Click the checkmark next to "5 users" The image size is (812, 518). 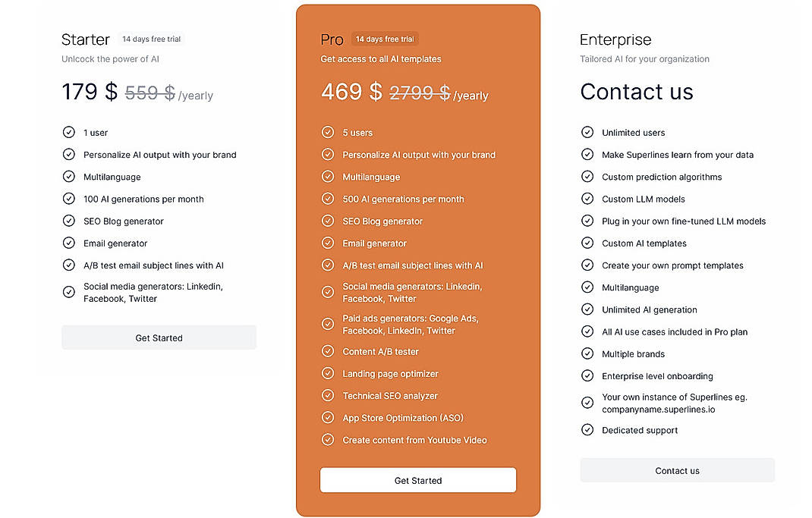pyautogui.click(x=328, y=132)
